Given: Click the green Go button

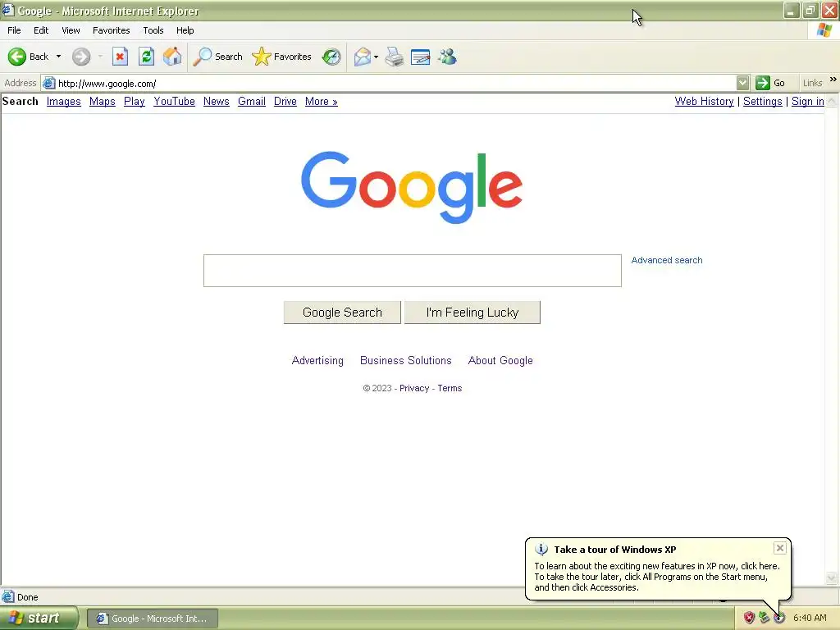Looking at the screenshot, I should point(770,83).
